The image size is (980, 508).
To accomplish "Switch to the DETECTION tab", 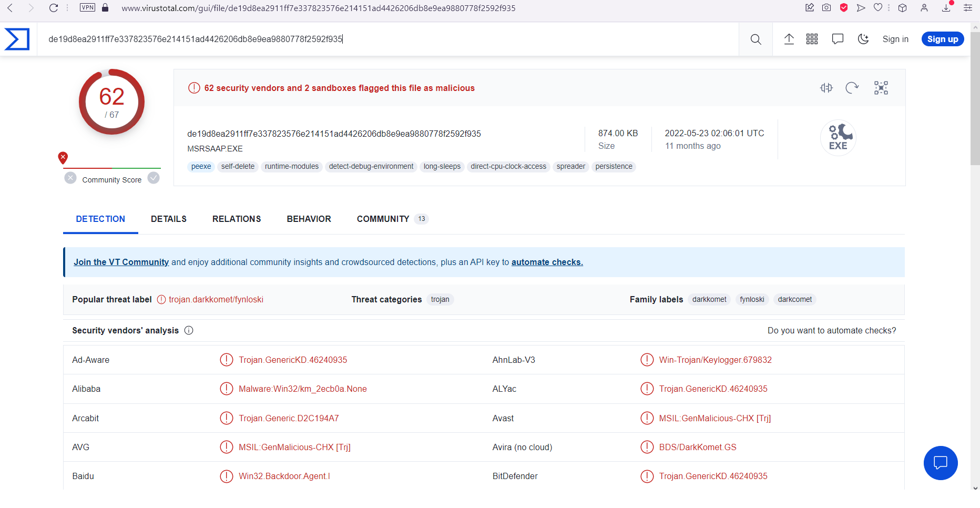I will (100, 219).
